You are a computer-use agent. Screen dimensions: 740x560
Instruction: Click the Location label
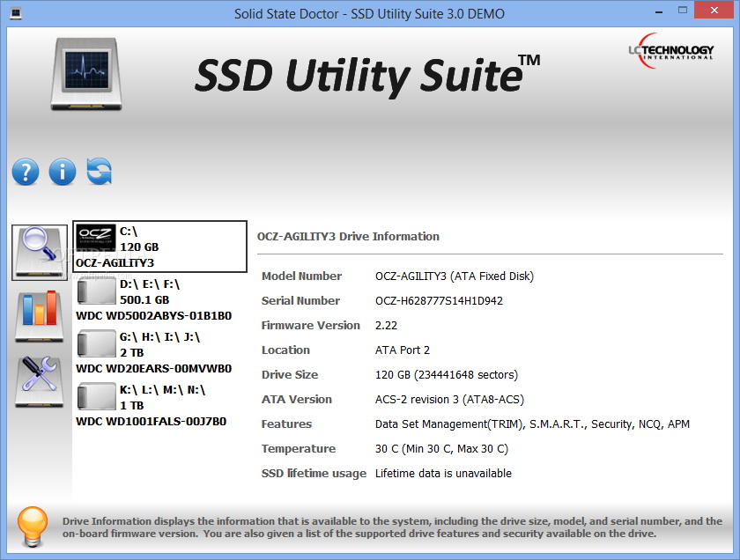[x=285, y=350]
